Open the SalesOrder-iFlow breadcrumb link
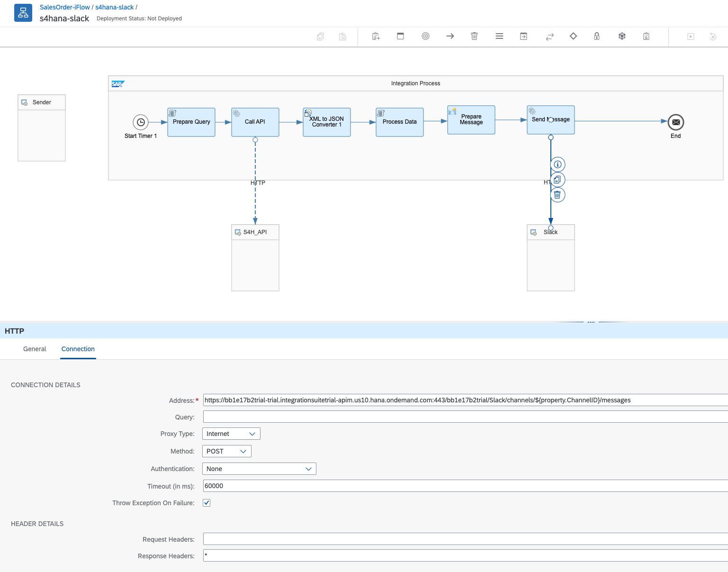This screenshot has height=572, width=728. click(x=65, y=7)
